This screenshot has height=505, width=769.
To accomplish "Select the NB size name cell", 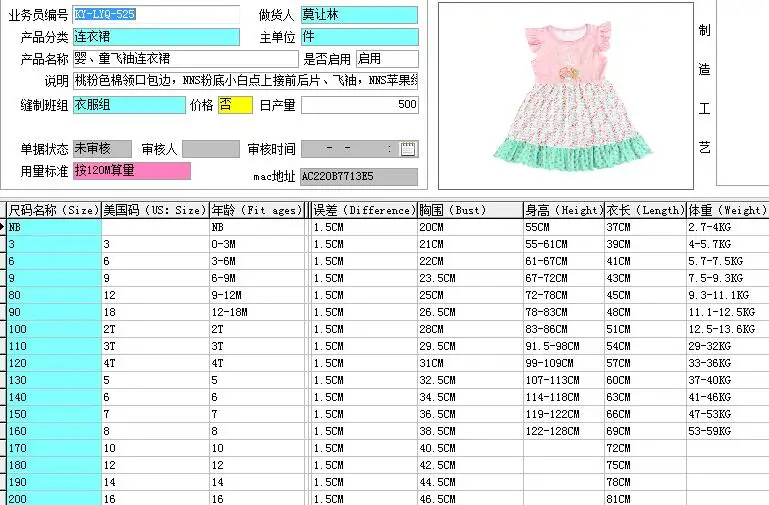I will [x=54, y=227].
